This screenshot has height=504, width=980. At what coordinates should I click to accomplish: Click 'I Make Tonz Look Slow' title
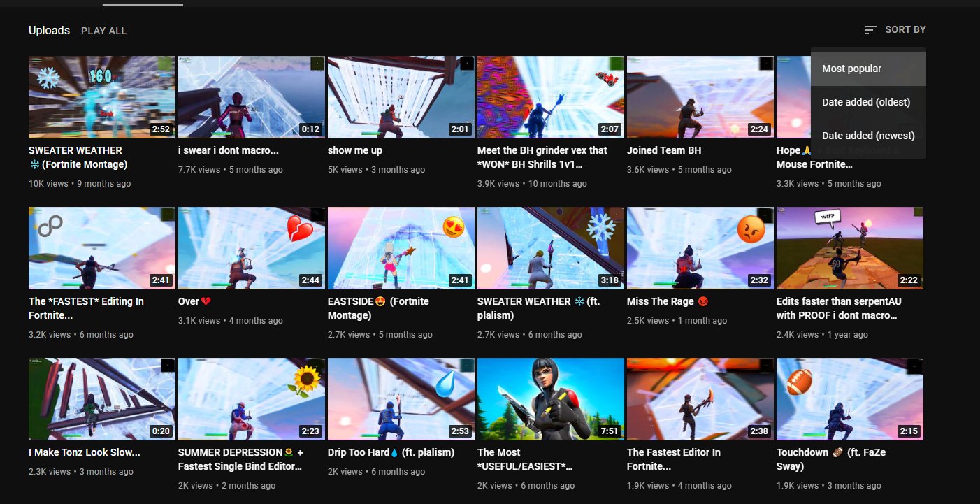84,452
